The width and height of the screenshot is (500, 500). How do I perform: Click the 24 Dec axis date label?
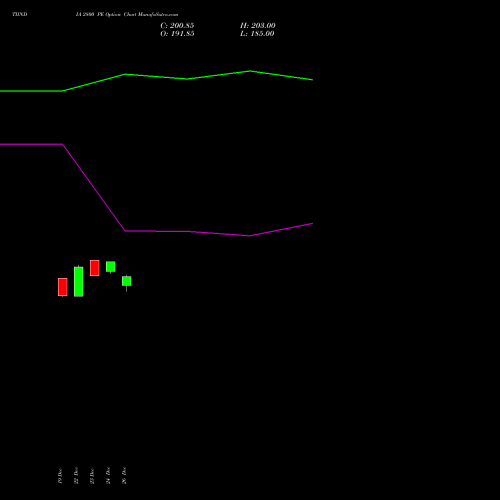(x=108, y=476)
